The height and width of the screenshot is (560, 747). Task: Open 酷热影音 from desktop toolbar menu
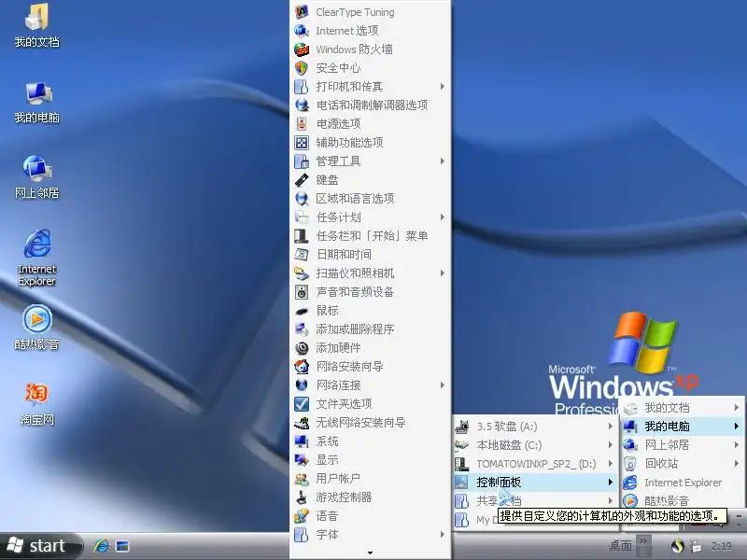coord(683,501)
